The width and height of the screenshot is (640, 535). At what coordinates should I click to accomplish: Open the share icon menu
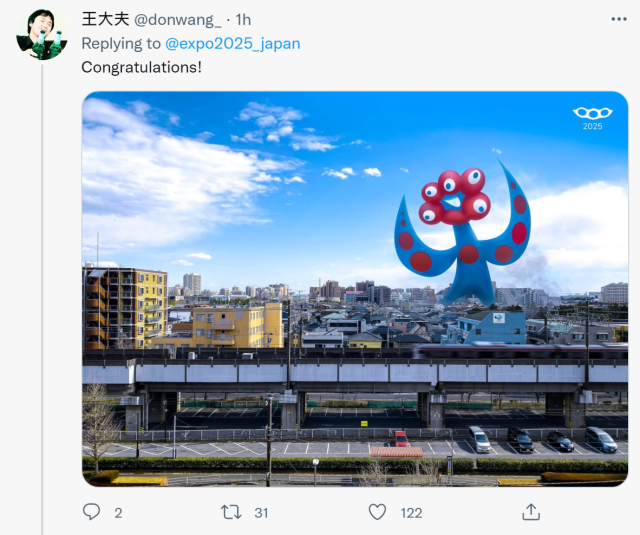[x=531, y=512]
